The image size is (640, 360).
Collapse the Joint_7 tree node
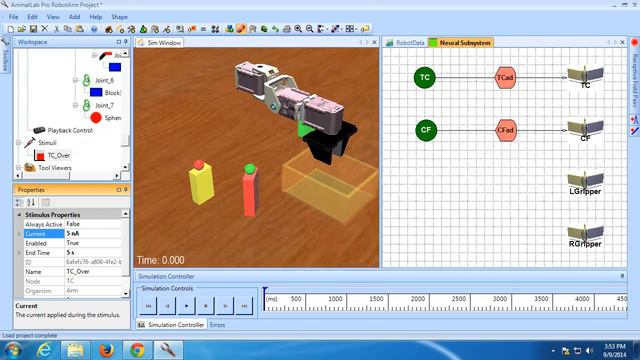pyautogui.click(x=76, y=105)
